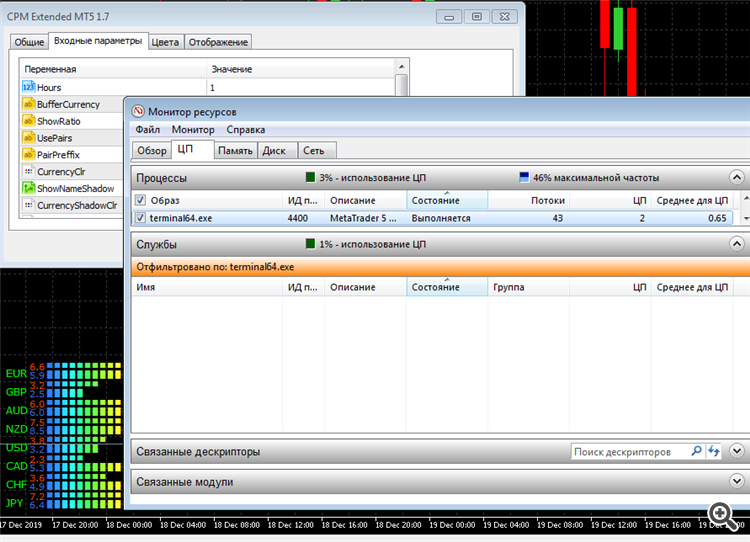This screenshot has width=750, height=542.
Task: Sort processes by Среднее для ЦП column
Action: click(692, 200)
